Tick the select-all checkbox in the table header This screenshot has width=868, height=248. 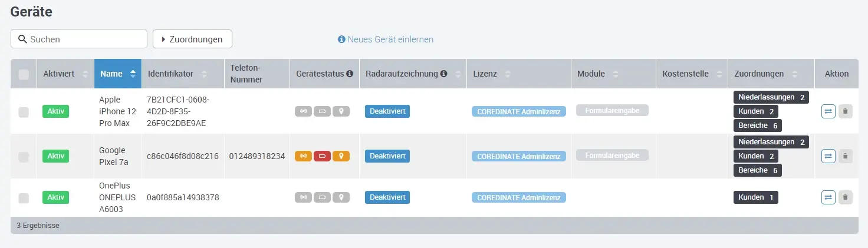[x=24, y=74]
